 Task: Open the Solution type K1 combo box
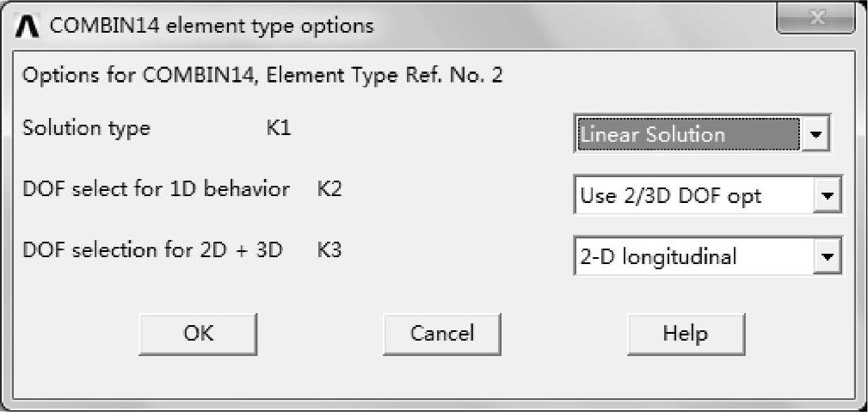tap(686, 135)
